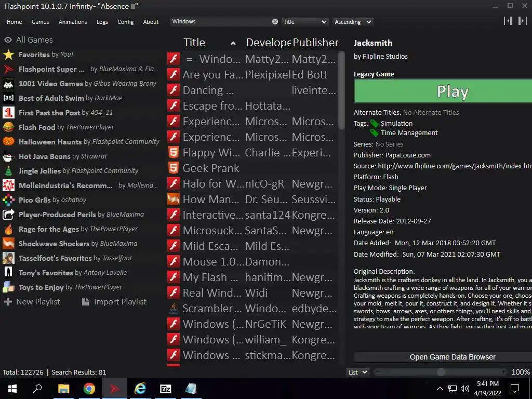Click the Hot Java Beans cup icon
Viewport: 532px width, 399px height.
coord(8,156)
